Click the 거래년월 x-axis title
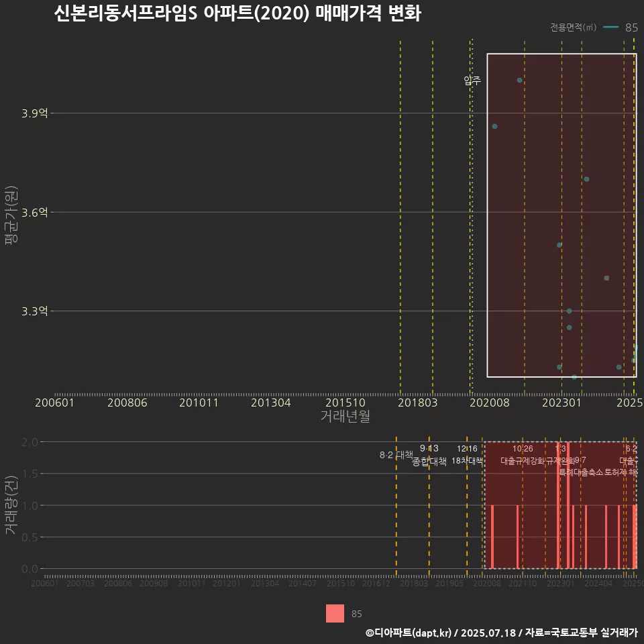 [345, 416]
